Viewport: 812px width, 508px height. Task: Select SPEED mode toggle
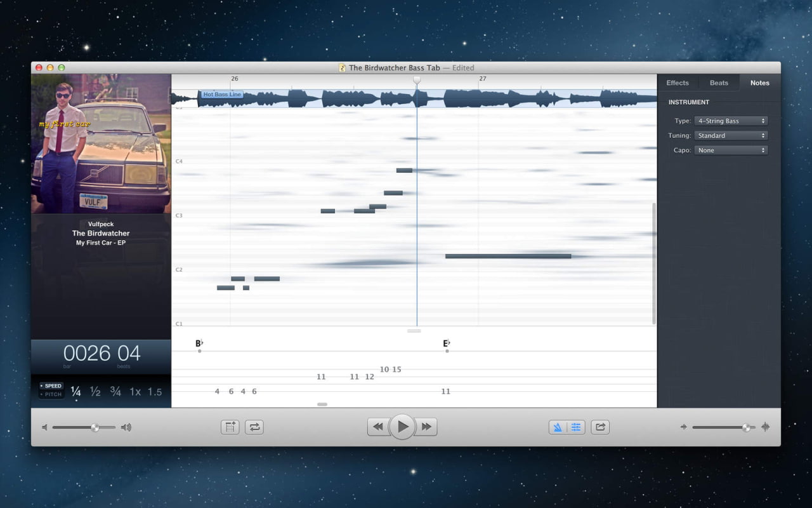[51, 385]
